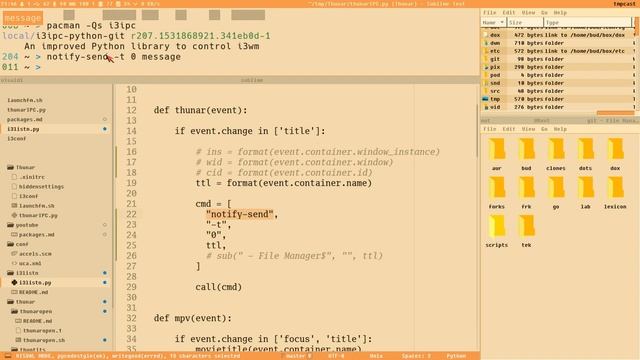Image resolution: width=640 pixels, height=360 pixels.
Task: Click the vid folder icon in list view
Action: (x=486, y=107)
